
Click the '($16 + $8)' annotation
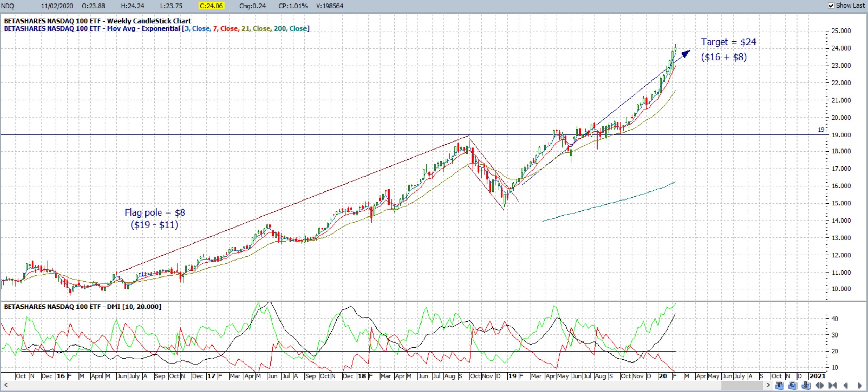click(724, 57)
